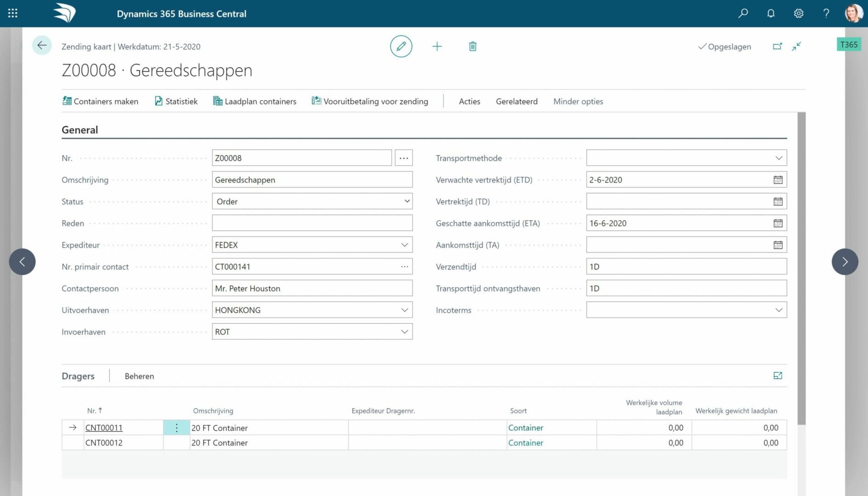Delete the record with trash icon
Viewport: 868px width, 496px height.
tap(472, 46)
